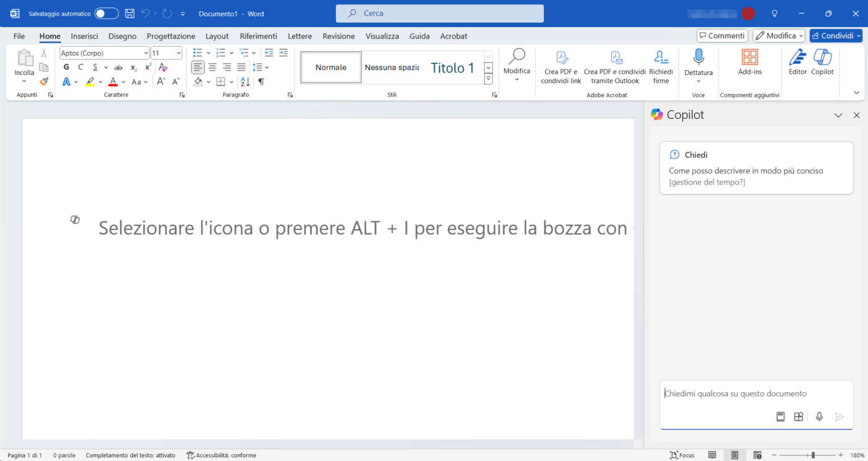Select the Crea PDF e condividi link icon
This screenshot has width=868, height=461.
tap(561, 58)
